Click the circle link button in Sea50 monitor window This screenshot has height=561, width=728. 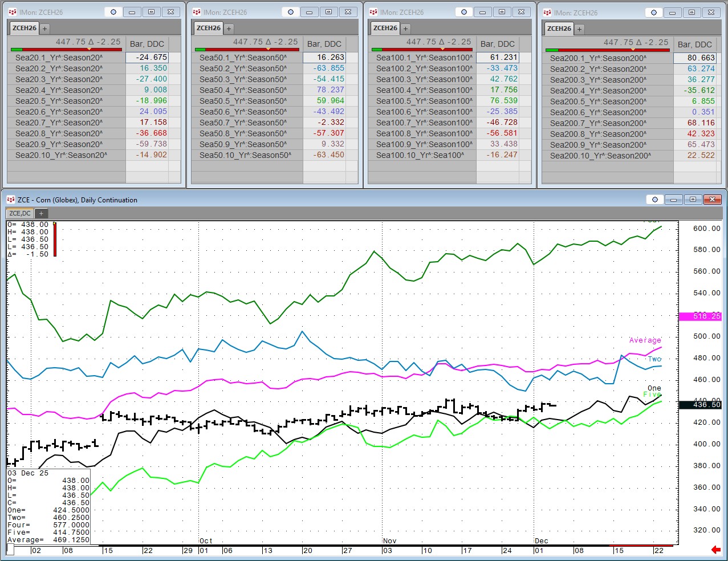(x=290, y=12)
